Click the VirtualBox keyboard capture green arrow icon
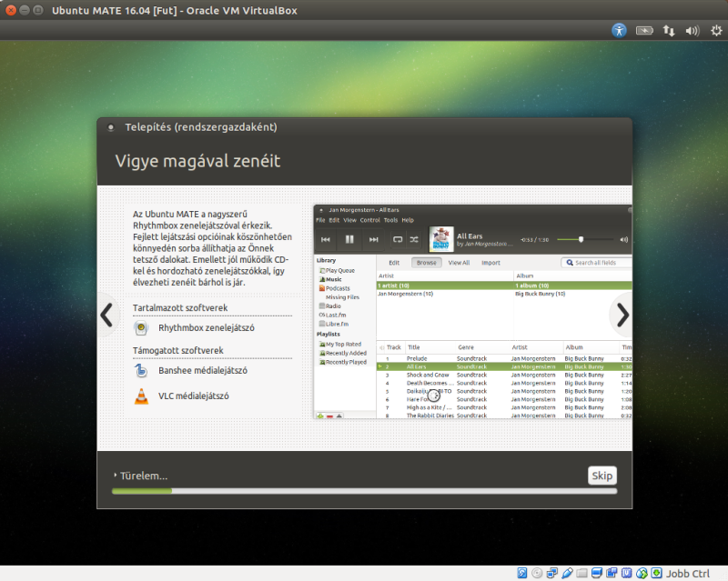The image size is (728, 581). [656, 573]
